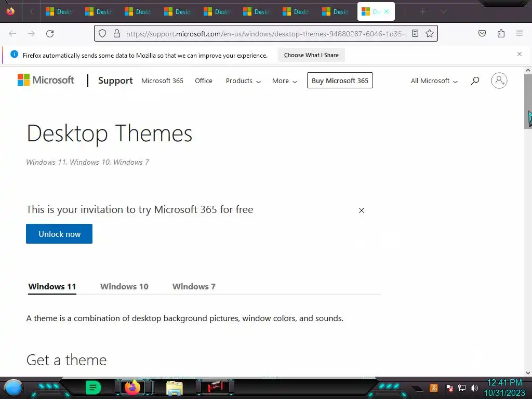The image size is (532, 399).
Task: Click the Get a theme heading
Action: [66, 360]
